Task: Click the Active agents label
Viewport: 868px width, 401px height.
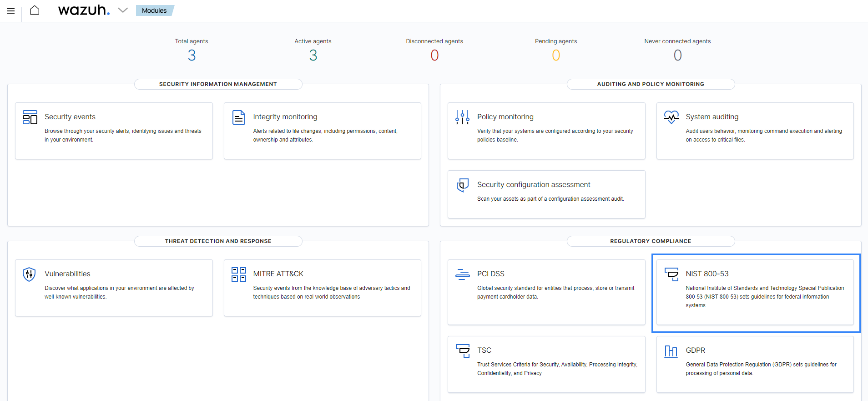Action: (x=313, y=41)
